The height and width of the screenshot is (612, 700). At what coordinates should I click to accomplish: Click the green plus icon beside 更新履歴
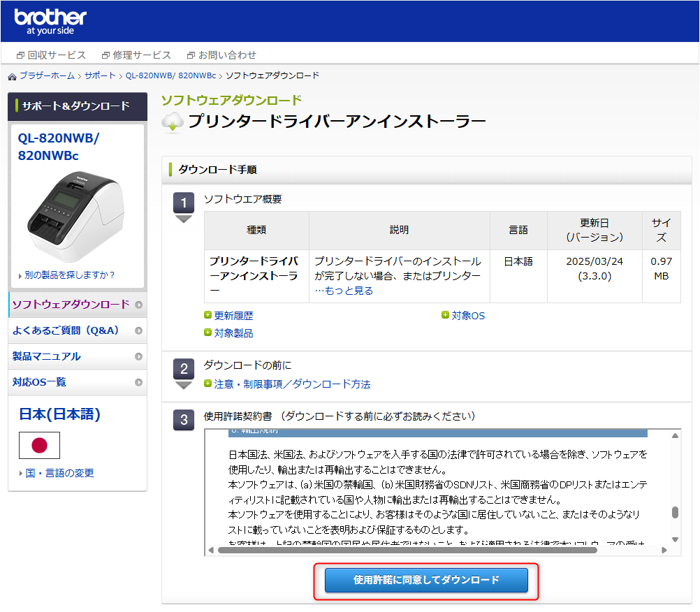tap(207, 315)
